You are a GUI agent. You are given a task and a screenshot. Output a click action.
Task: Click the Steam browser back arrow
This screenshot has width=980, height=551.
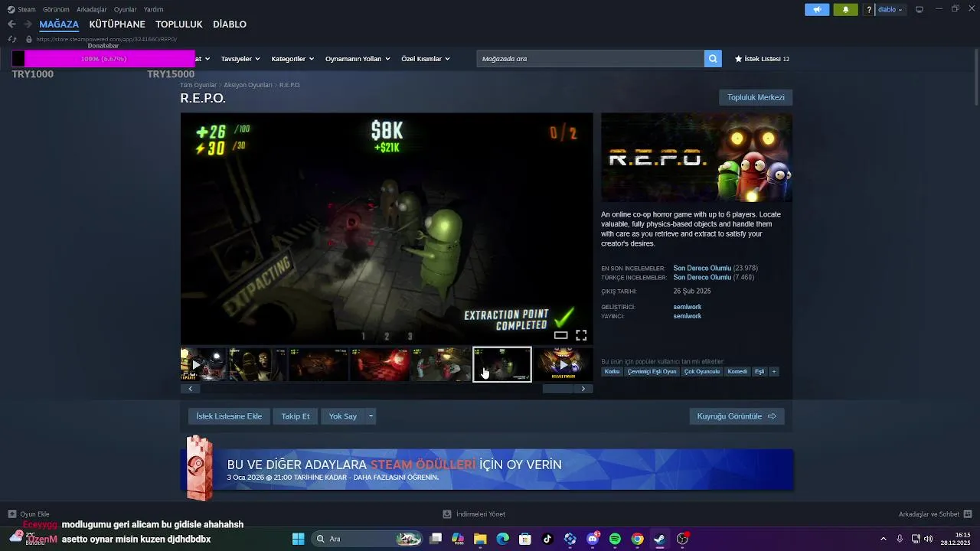[11, 24]
